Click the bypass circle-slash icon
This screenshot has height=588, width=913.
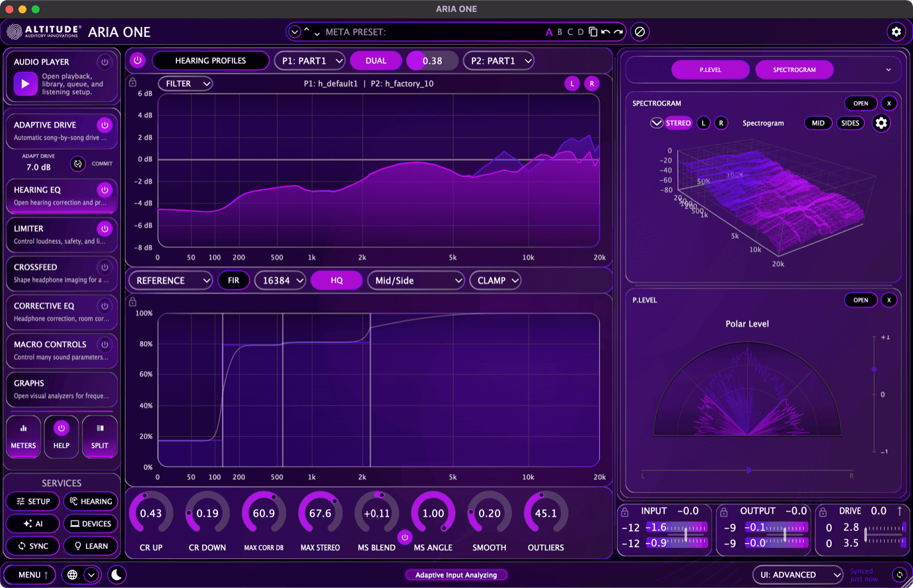(x=639, y=32)
